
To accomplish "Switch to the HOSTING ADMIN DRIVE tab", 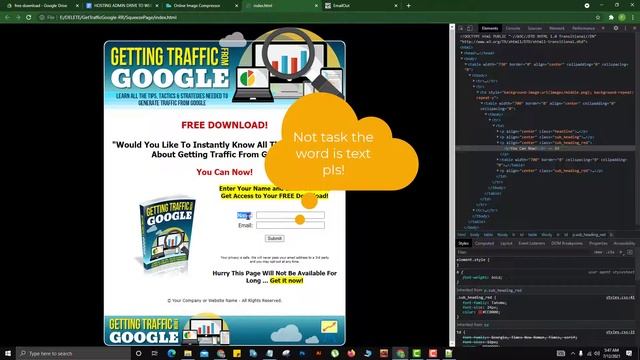I will click(122, 6).
